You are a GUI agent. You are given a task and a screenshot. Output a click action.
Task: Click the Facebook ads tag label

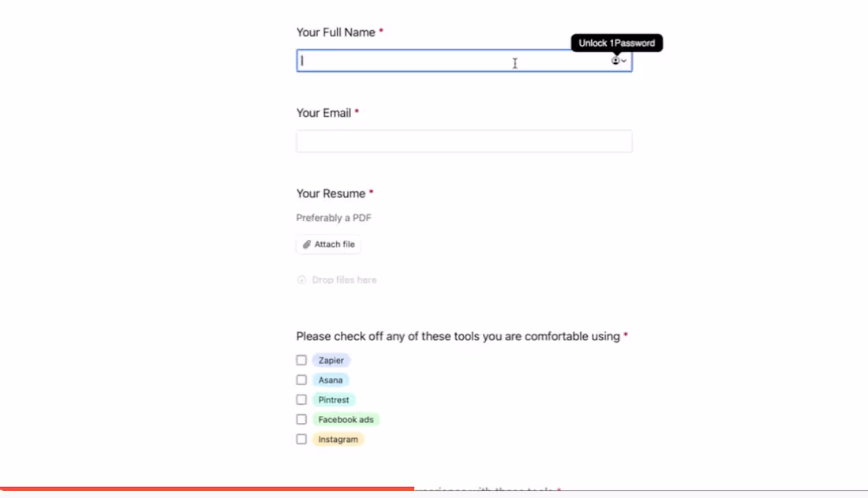point(346,419)
